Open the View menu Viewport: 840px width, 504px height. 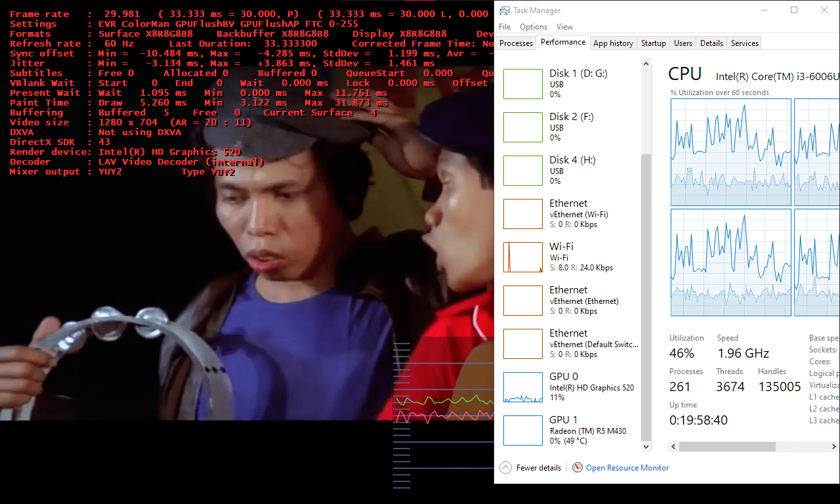564,26
